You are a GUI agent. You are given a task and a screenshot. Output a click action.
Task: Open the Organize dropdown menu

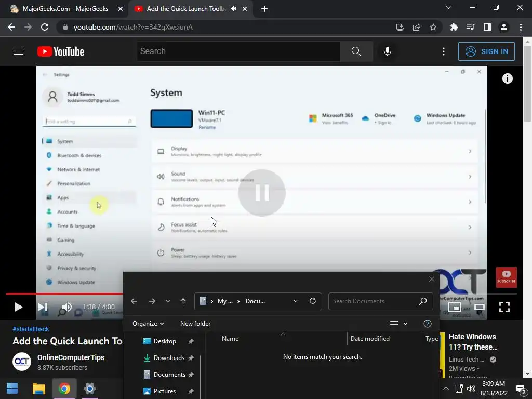(148, 324)
